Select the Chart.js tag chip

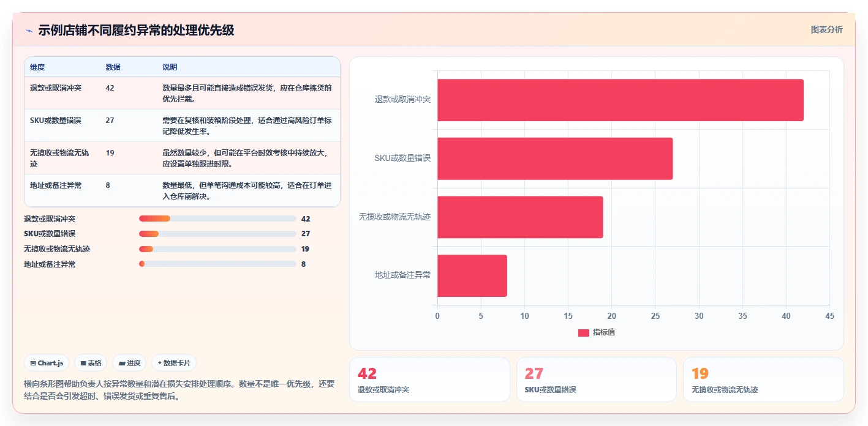(47, 363)
